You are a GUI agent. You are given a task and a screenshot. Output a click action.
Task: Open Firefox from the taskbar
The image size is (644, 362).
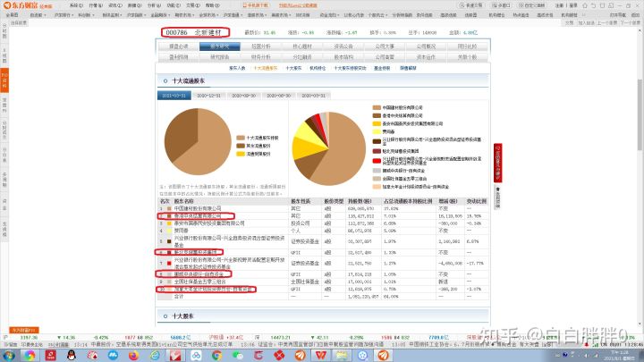pos(133,355)
